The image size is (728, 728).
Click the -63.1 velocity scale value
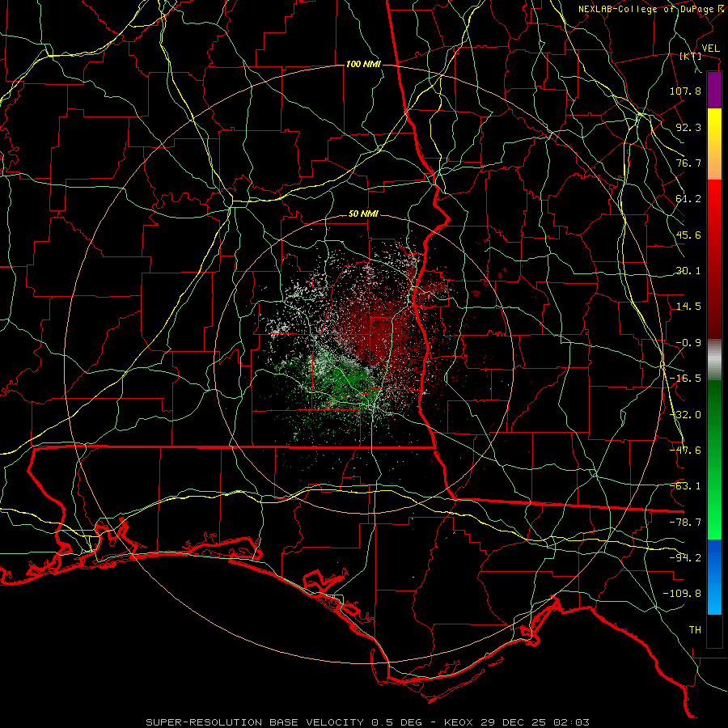point(685,486)
